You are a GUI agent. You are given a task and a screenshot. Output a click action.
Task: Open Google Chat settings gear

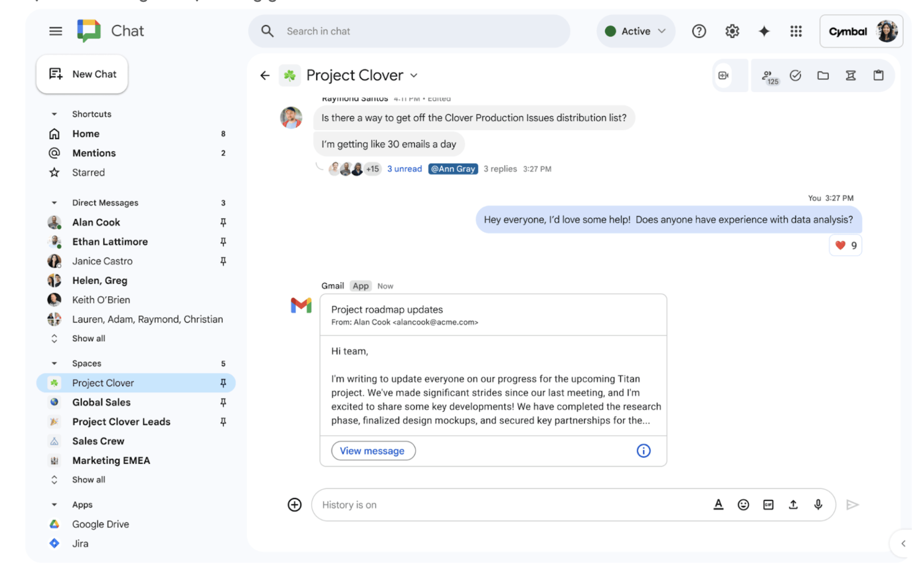731,31
